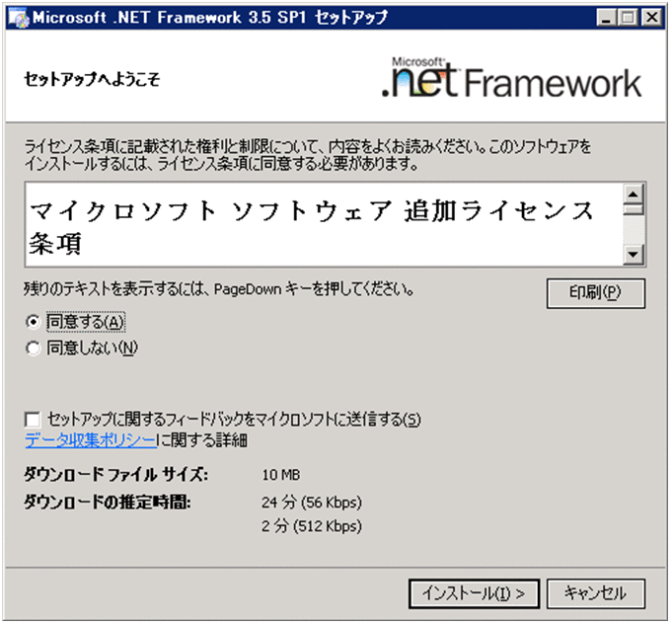
Task: Minimize the setup window
Action: (x=607, y=18)
